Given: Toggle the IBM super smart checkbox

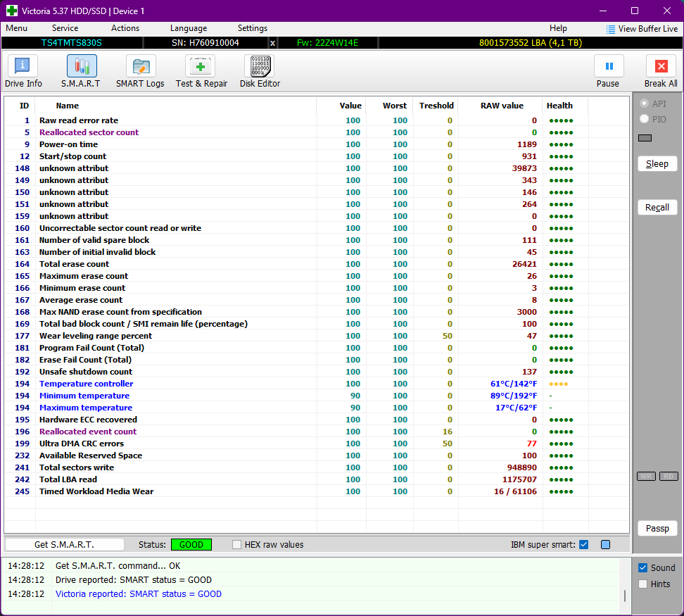Looking at the screenshot, I should pos(583,544).
